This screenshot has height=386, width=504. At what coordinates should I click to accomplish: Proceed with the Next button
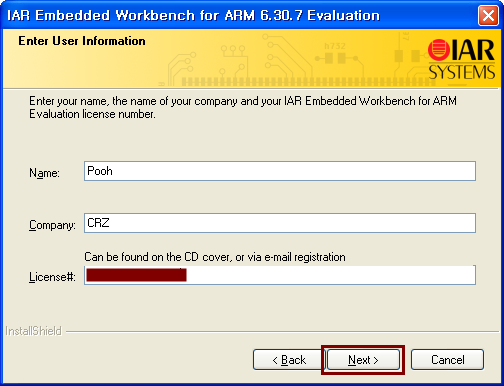(363, 360)
